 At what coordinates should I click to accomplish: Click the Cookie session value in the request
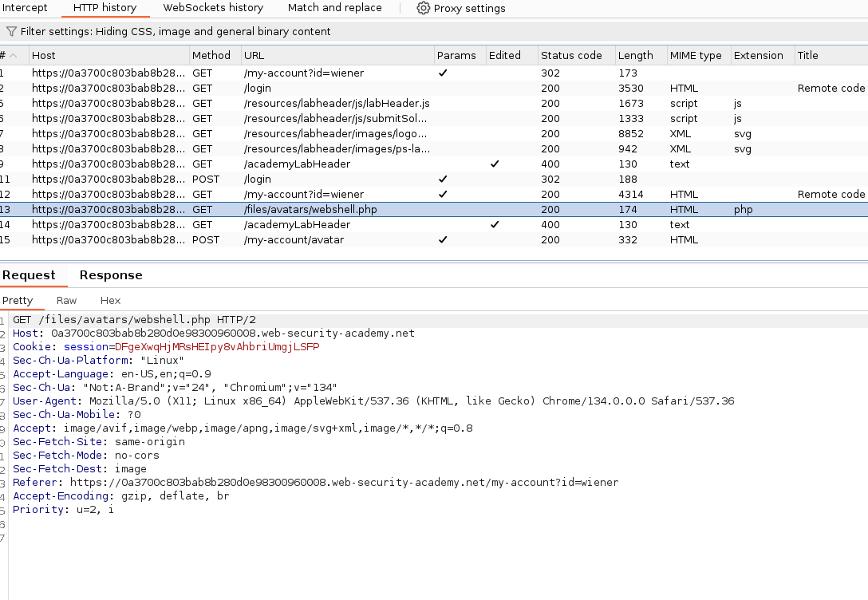[217, 347]
